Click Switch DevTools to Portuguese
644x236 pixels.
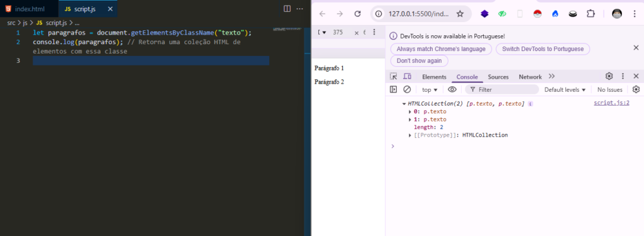[x=543, y=49]
